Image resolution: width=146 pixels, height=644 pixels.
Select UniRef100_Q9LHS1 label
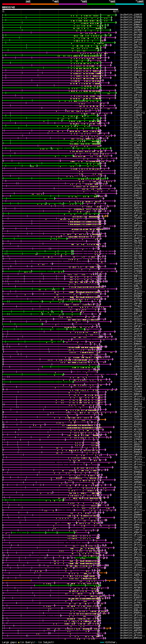(131, 168)
